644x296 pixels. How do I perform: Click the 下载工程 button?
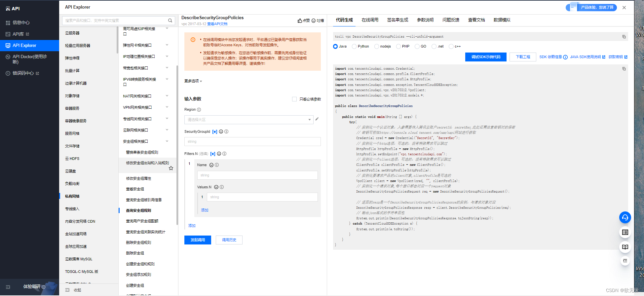523,57
